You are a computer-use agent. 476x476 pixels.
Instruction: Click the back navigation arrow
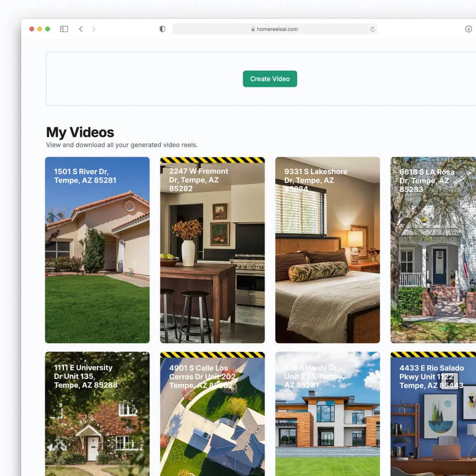(x=81, y=29)
